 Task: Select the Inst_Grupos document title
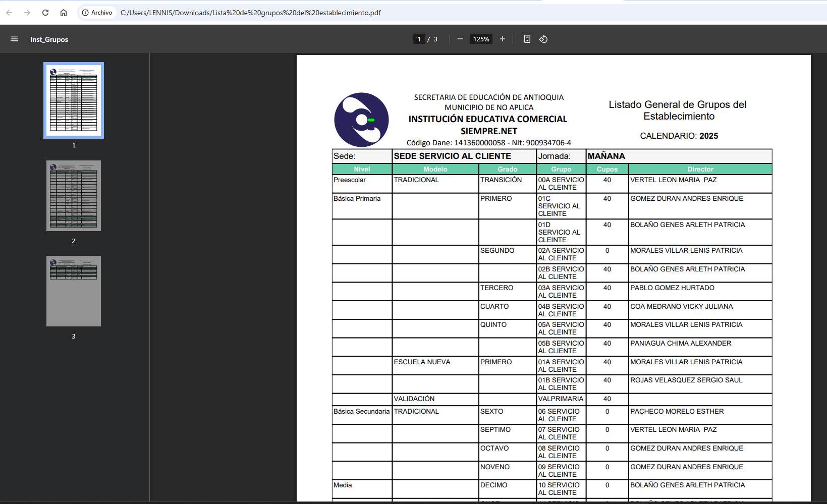[49, 39]
